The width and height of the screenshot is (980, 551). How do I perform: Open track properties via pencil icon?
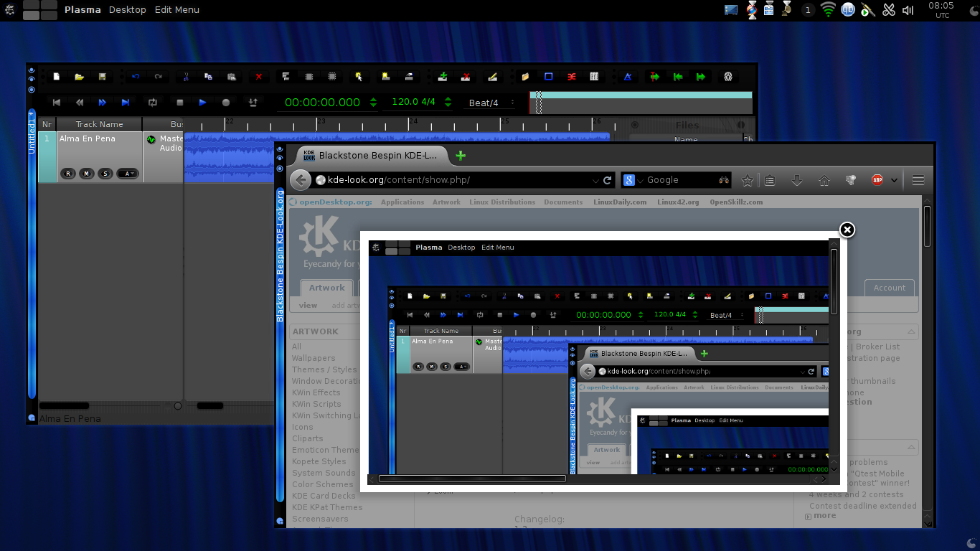click(492, 77)
